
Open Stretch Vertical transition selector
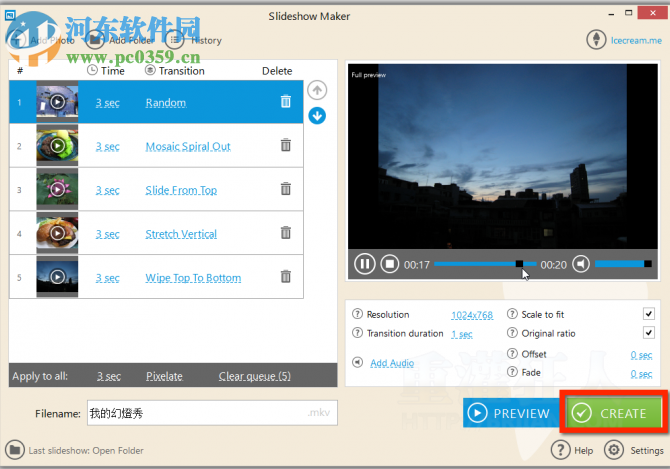click(x=181, y=234)
